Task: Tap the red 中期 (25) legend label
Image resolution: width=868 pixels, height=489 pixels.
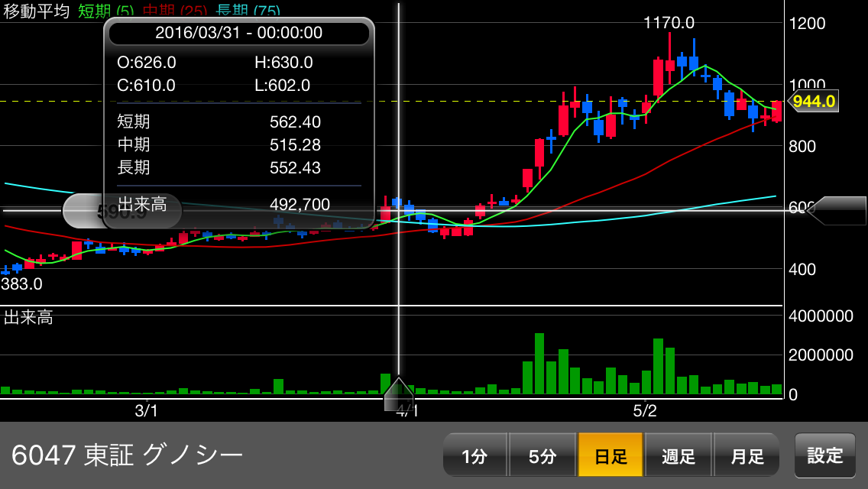Action: tap(180, 11)
